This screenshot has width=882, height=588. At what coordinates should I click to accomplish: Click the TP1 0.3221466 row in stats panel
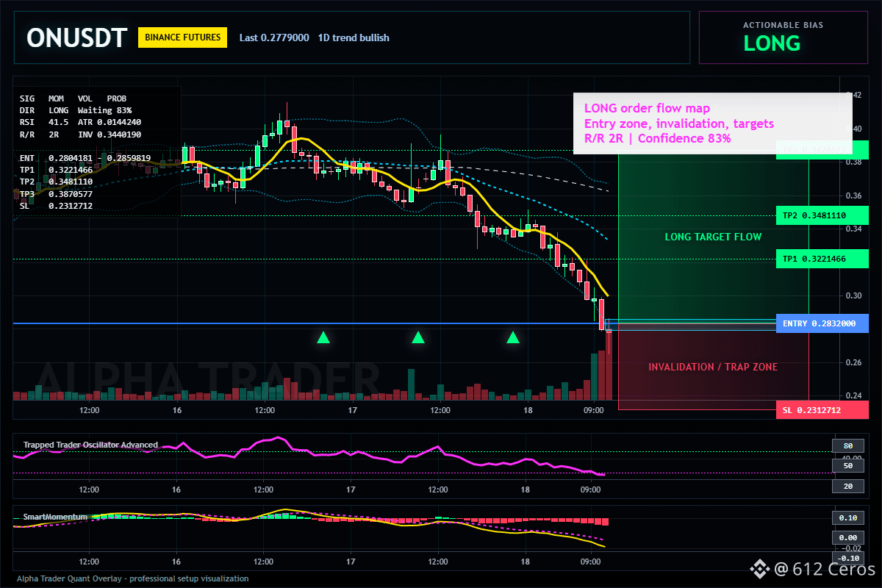click(56, 170)
